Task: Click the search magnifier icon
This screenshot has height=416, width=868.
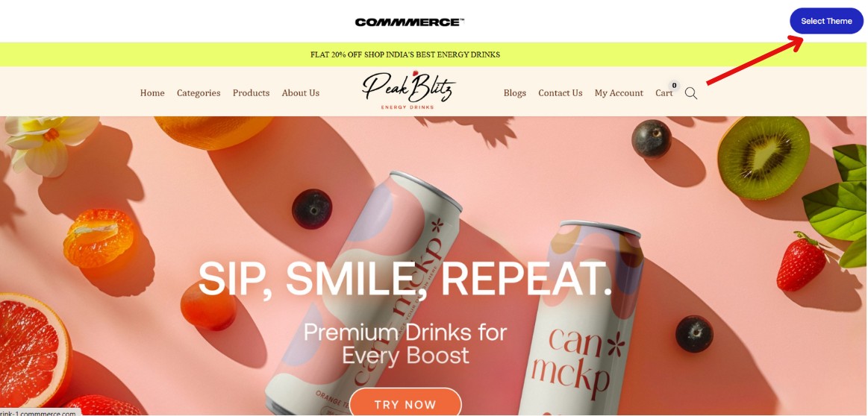Action: (691, 93)
